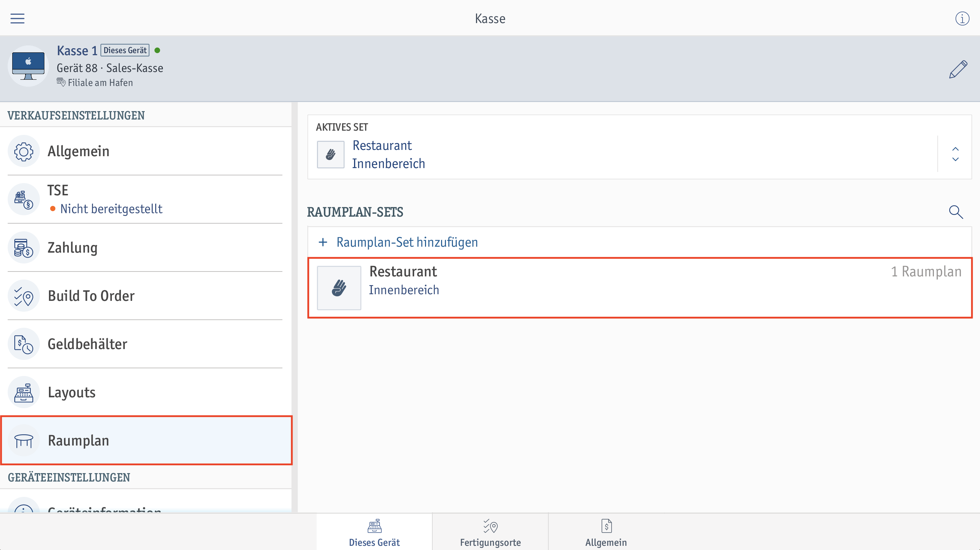This screenshot has width=980, height=550.
Task: Click the Build To Order icon
Action: click(x=23, y=296)
